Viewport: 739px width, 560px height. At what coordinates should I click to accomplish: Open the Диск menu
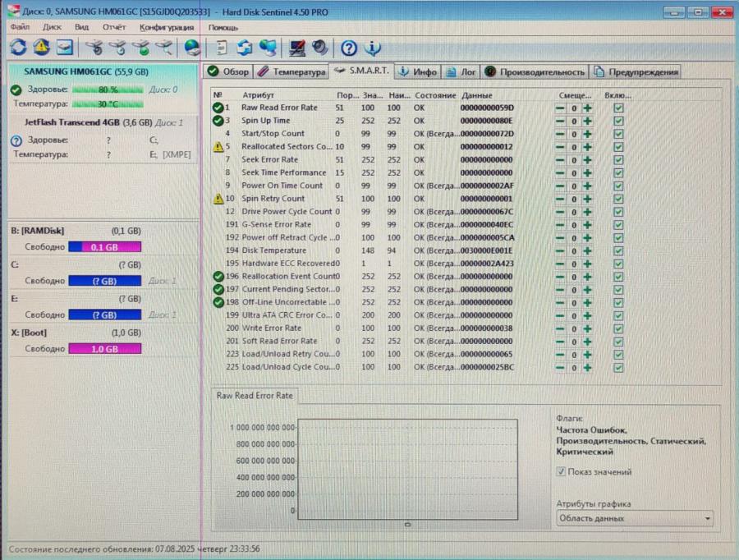[52, 26]
